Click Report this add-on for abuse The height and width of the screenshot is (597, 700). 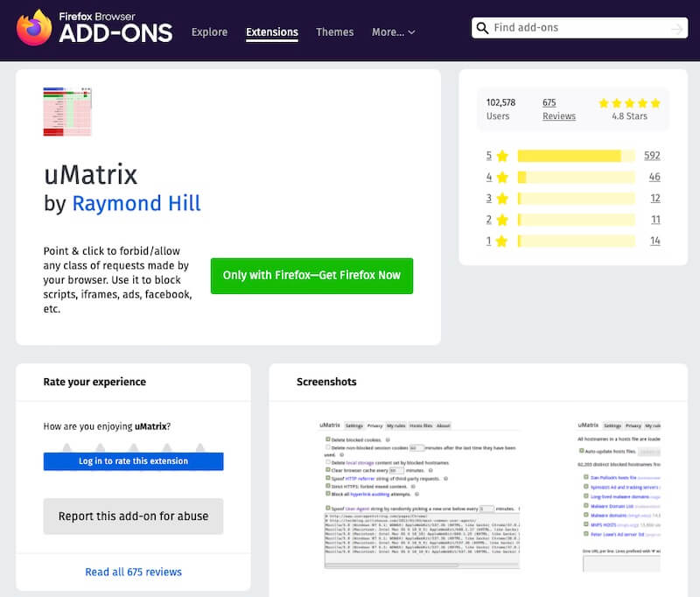(133, 516)
